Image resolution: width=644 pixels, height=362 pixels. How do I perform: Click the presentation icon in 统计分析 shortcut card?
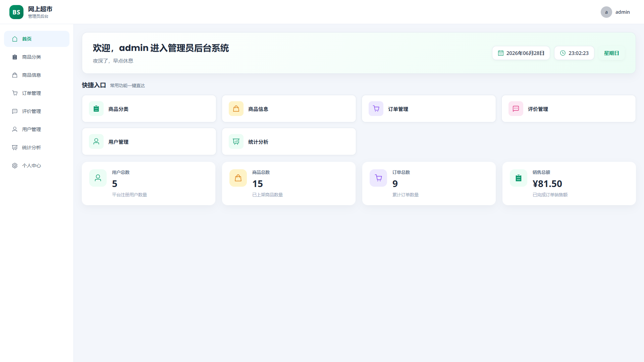tap(236, 141)
